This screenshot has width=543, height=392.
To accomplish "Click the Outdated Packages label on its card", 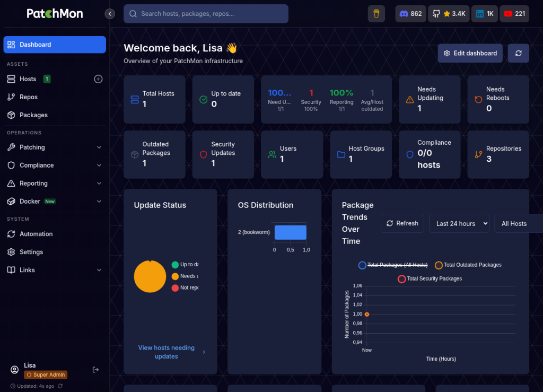I will [156, 149].
